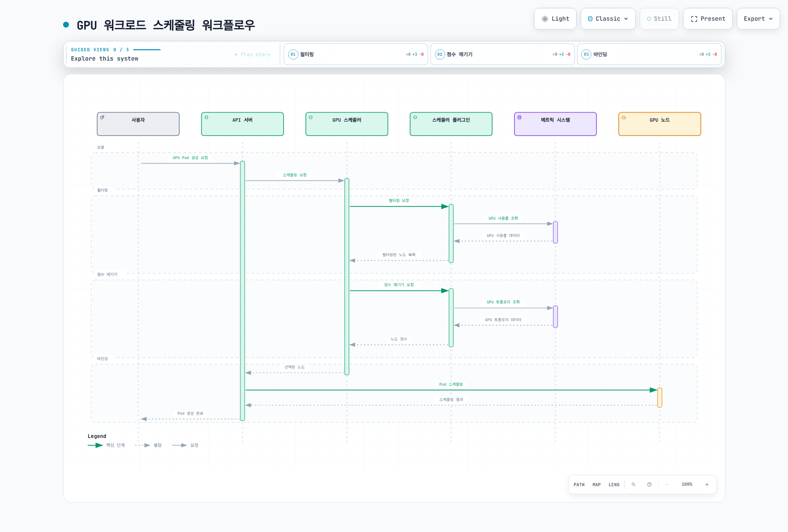The height and width of the screenshot is (532, 788).
Task: Click the '스케줄링 결과' message label
Action: click(451, 399)
